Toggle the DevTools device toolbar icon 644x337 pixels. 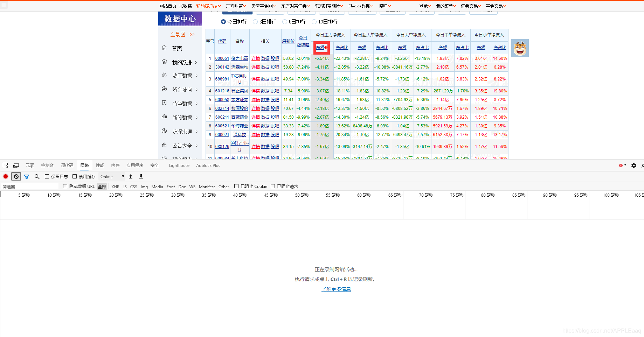point(16,166)
